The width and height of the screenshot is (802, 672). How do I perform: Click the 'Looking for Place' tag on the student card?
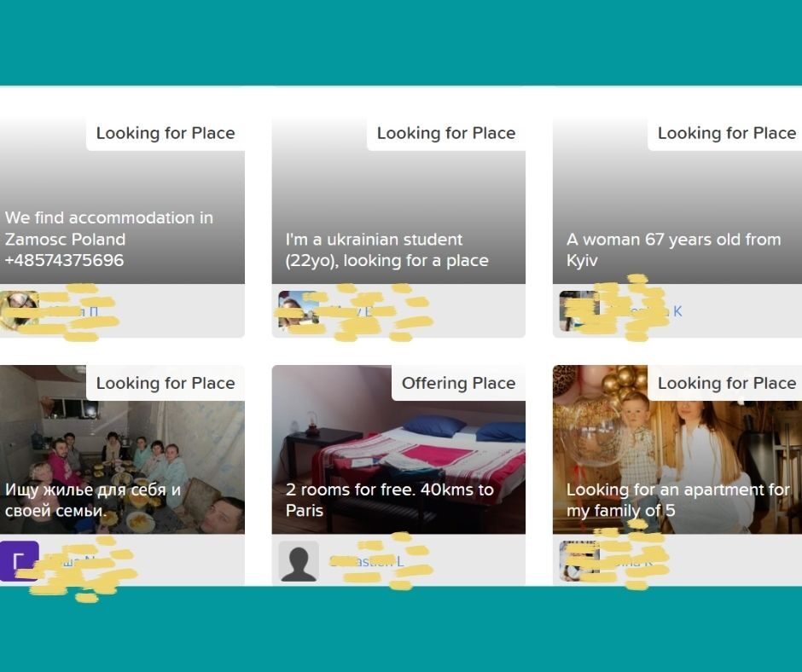446,133
